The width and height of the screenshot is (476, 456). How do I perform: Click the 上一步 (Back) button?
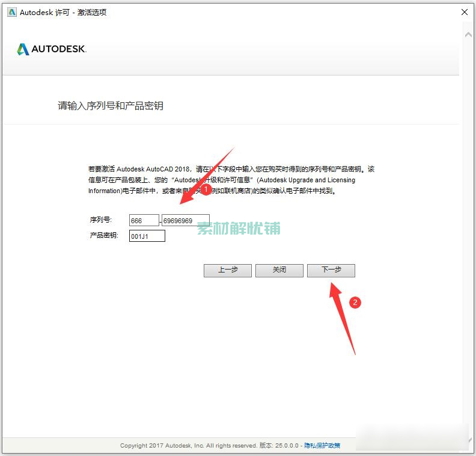pos(228,270)
